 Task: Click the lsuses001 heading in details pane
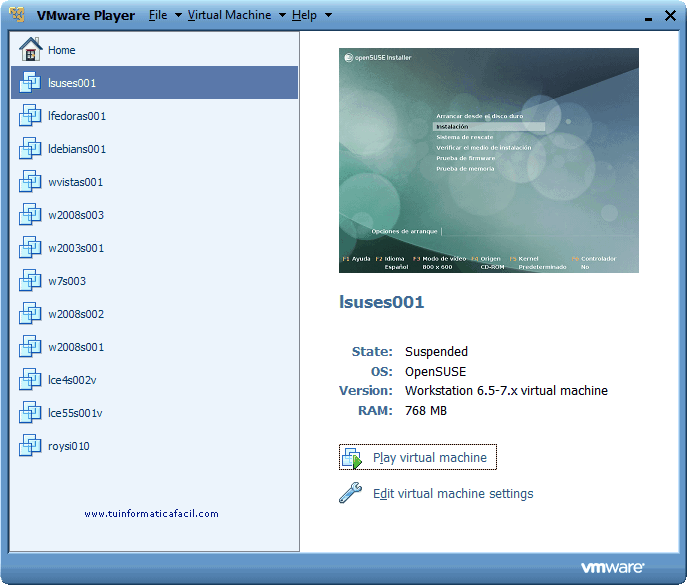pos(382,302)
